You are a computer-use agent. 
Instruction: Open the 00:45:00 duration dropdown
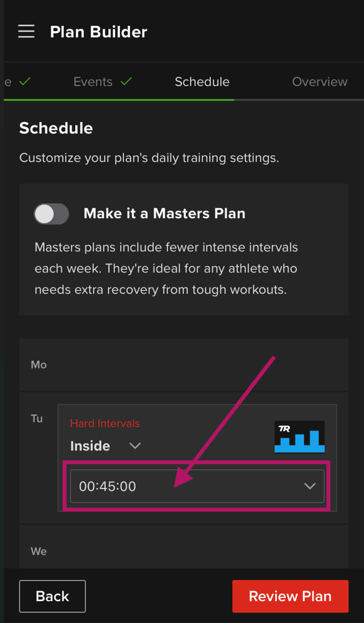pyautogui.click(x=197, y=487)
